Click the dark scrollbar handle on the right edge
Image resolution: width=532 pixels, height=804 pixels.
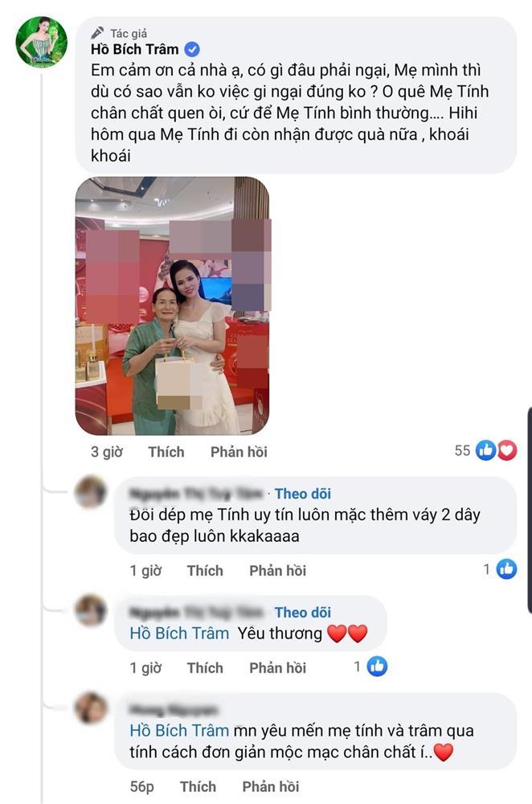coord(530,511)
